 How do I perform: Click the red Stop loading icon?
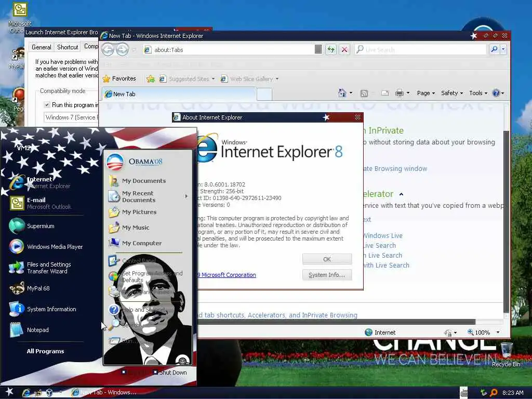coord(344,49)
